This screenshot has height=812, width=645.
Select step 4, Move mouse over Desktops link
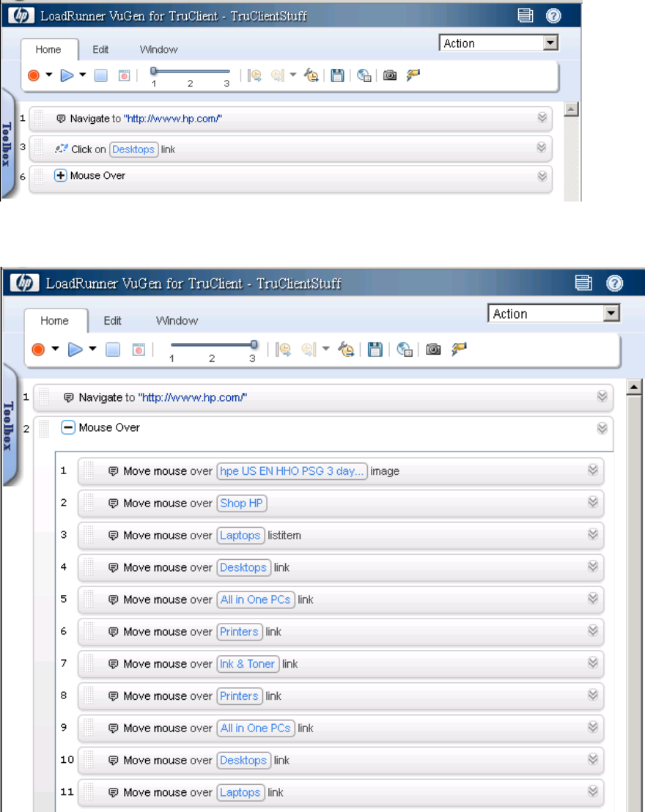tap(340, 567)
